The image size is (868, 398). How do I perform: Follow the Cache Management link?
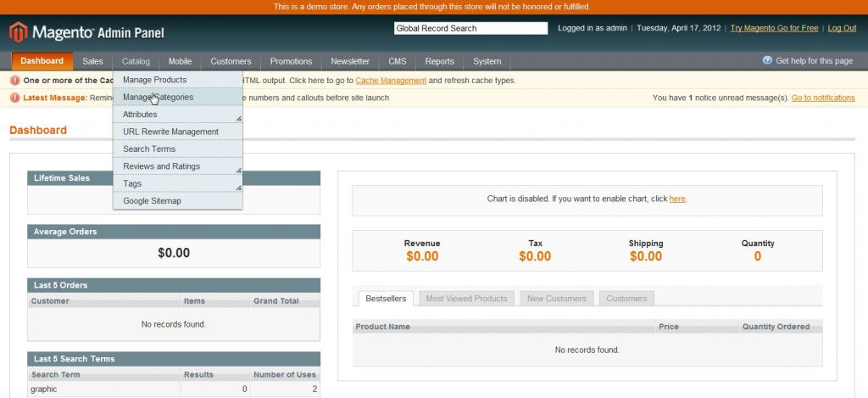click(x=391, y=81)
